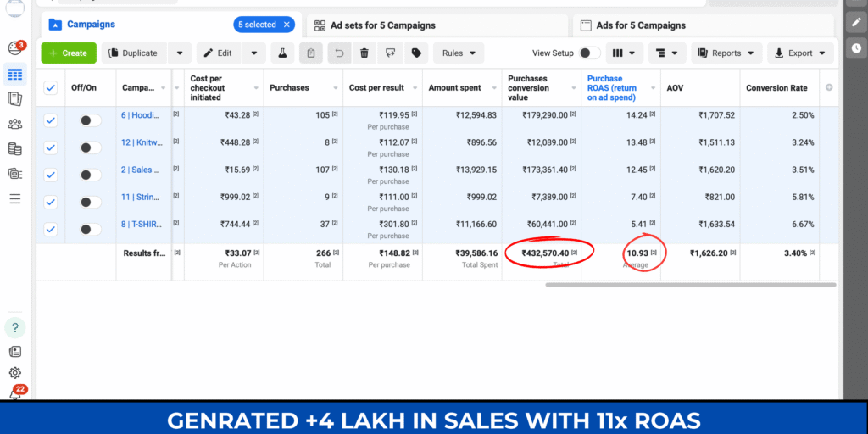Screen dimensions: 868x434
Task: Open the Export dropdown menu
Action: pos(800,53)
